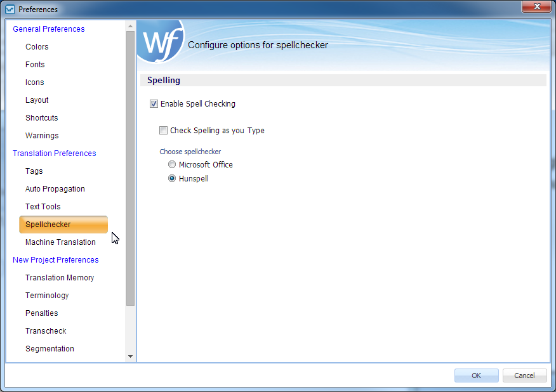The image size is (556, 392).
Task: Close the Preferences dialog window
Action: 537,6
